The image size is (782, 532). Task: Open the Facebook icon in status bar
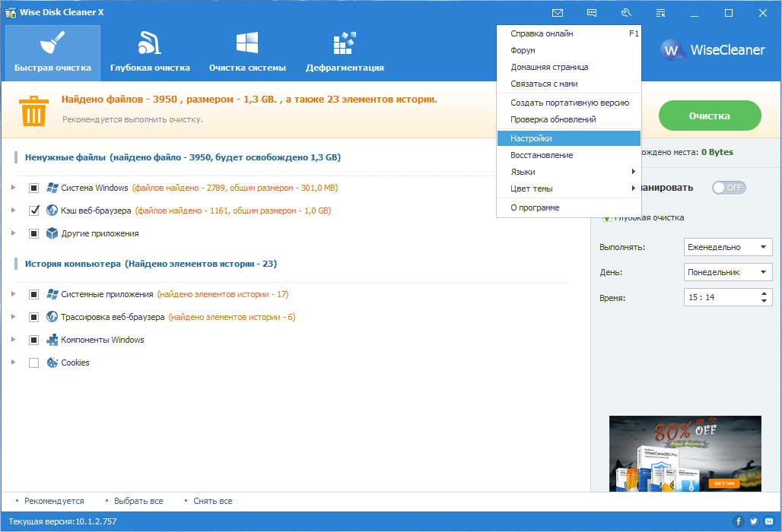[x=738, y=521]
